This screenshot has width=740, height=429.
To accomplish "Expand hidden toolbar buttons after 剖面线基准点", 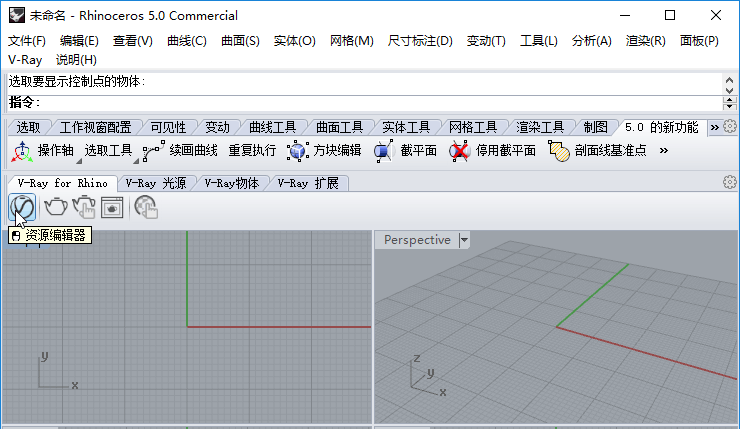I will pos(664,151).
